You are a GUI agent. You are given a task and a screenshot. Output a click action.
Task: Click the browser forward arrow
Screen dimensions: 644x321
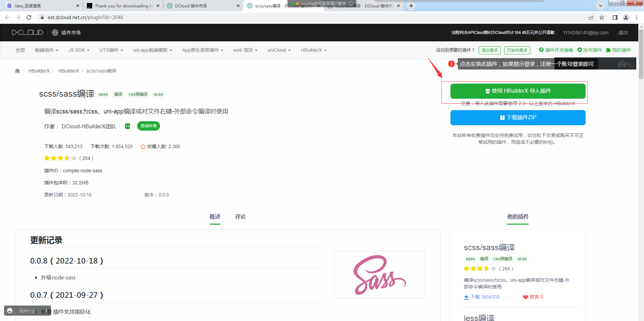(x=18, y=17)
